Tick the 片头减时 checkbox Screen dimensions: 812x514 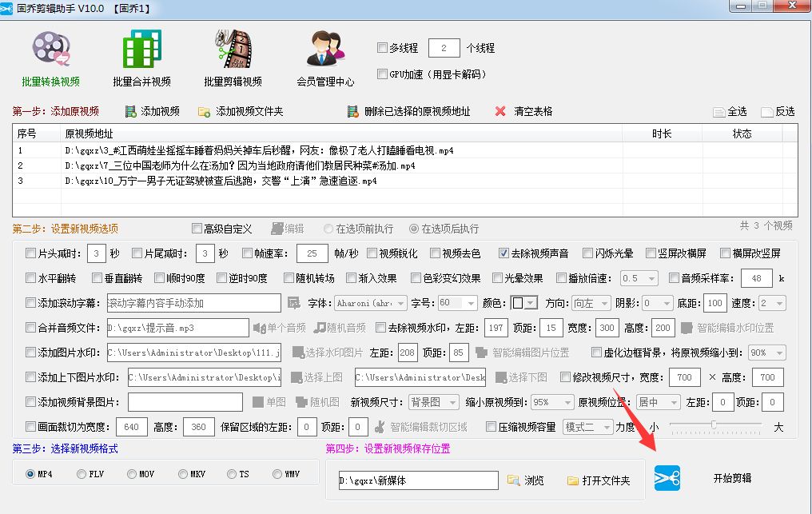click(x=30, y=253)
